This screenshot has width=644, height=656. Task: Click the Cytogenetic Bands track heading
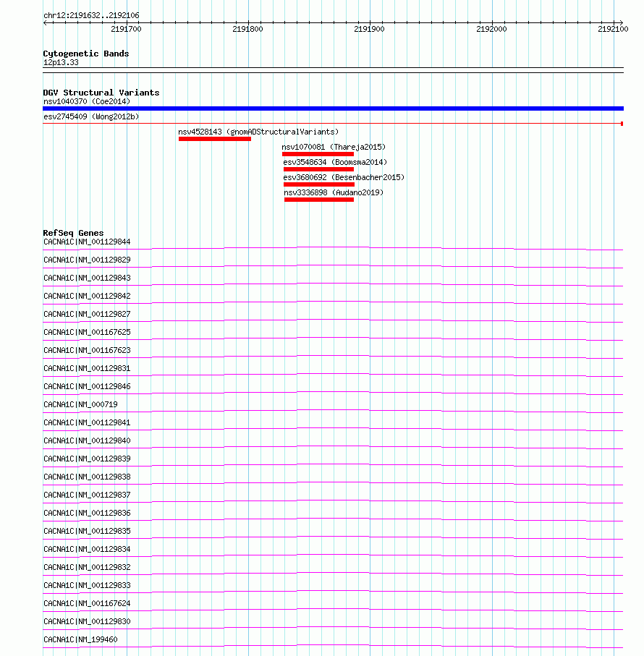tap(86, 54)
